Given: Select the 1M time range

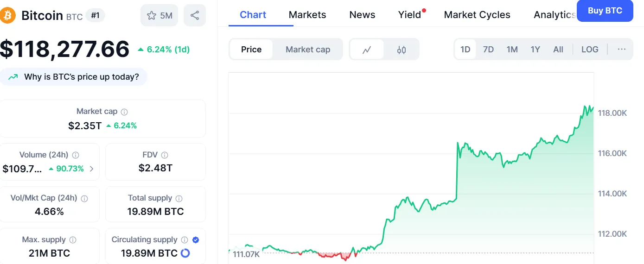Looking at the screenshot, I should (512, 50).
